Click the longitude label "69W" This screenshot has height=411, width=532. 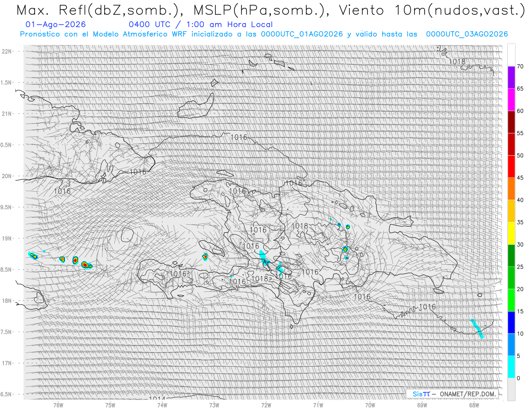422,405
